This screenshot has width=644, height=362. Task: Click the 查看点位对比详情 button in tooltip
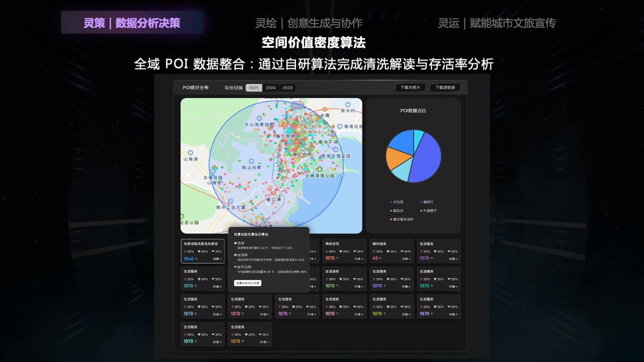[248, 283]
